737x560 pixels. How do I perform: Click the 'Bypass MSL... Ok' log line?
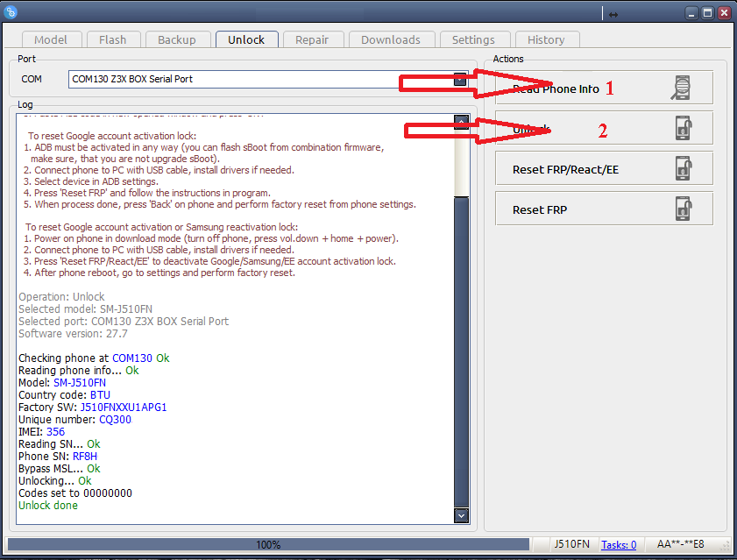(x=60, y=469)
